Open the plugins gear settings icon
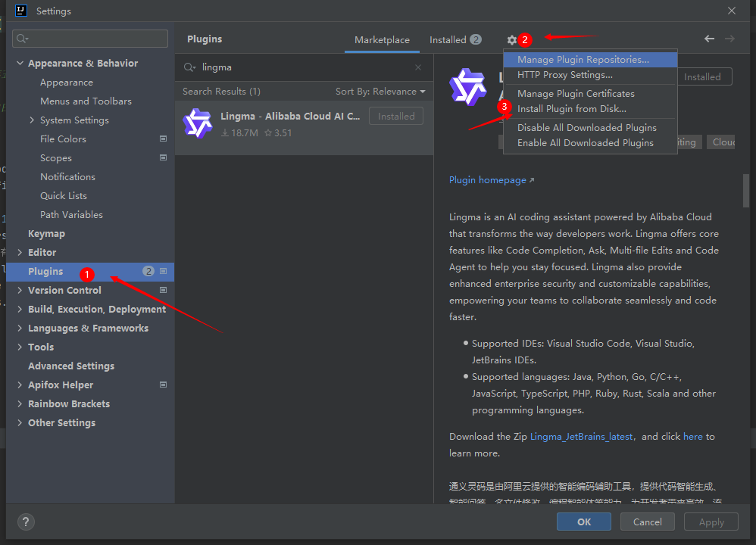The image size is (756, 545). [x=511, y=40]
